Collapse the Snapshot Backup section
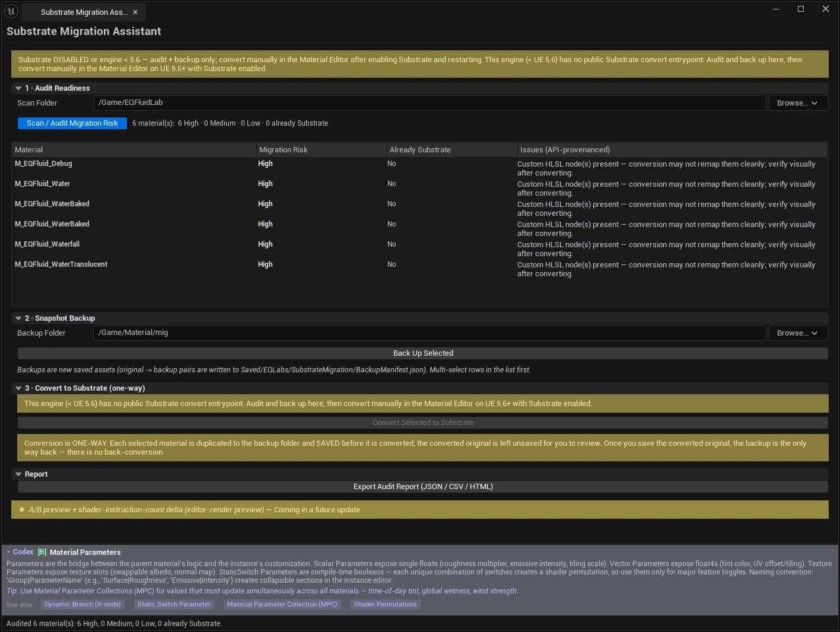The height and width of the screenshot is (632, 840). coord(18,318)
